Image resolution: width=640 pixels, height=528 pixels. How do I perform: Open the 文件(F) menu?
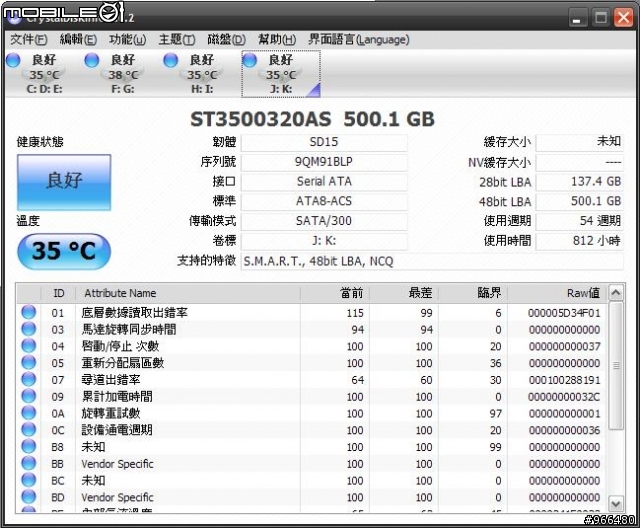click(29, 40)
